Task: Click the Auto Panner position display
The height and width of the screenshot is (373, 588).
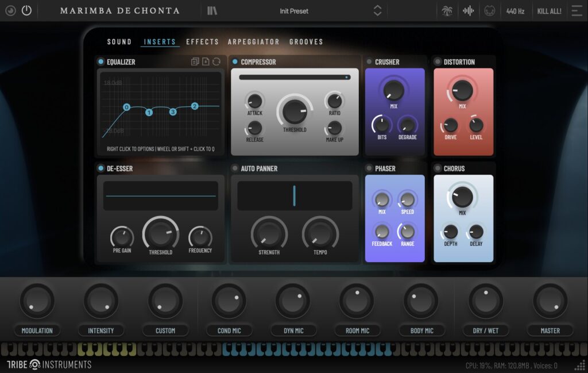Action: tap(295, 196)
